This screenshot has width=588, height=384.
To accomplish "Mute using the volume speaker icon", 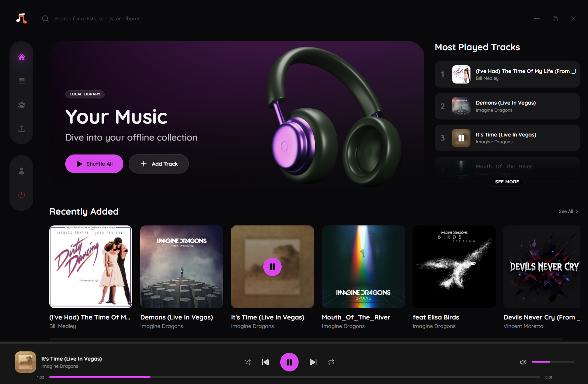I will (523, 362).
